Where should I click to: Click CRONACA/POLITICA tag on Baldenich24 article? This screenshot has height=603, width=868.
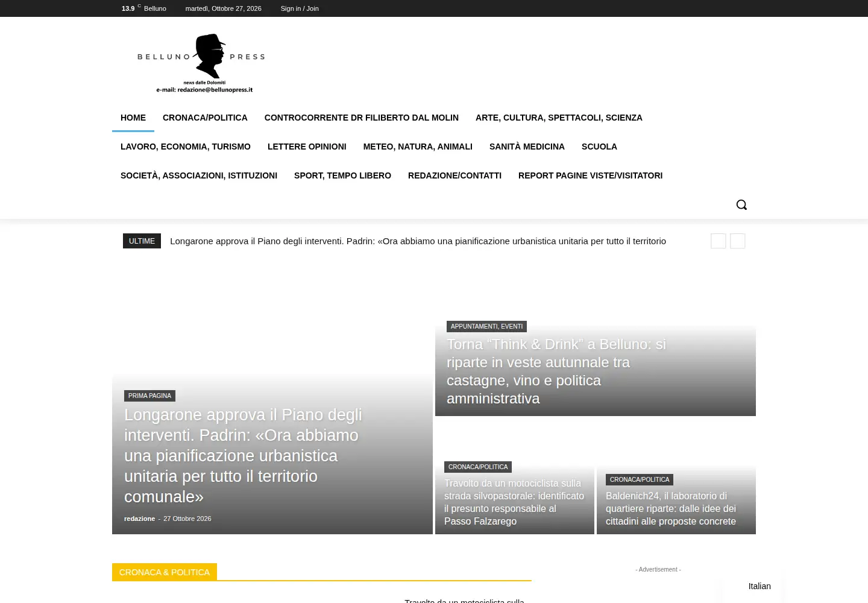640,479
